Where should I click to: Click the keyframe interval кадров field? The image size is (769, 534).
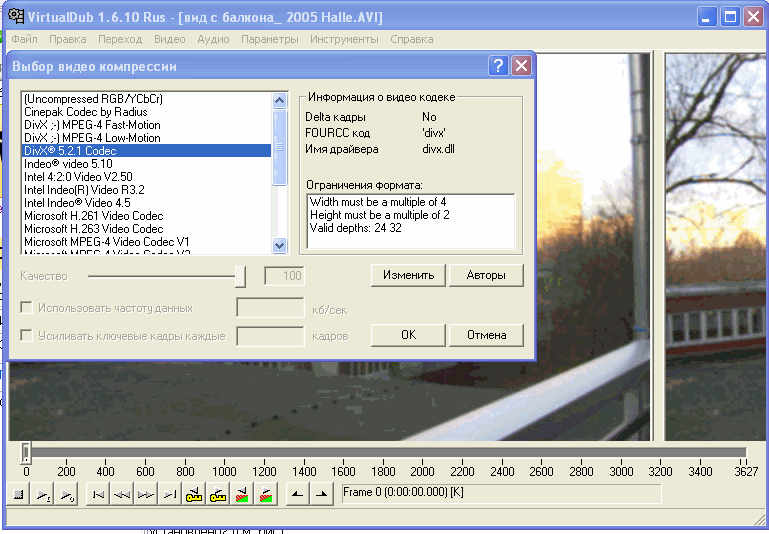pos(270,336)
